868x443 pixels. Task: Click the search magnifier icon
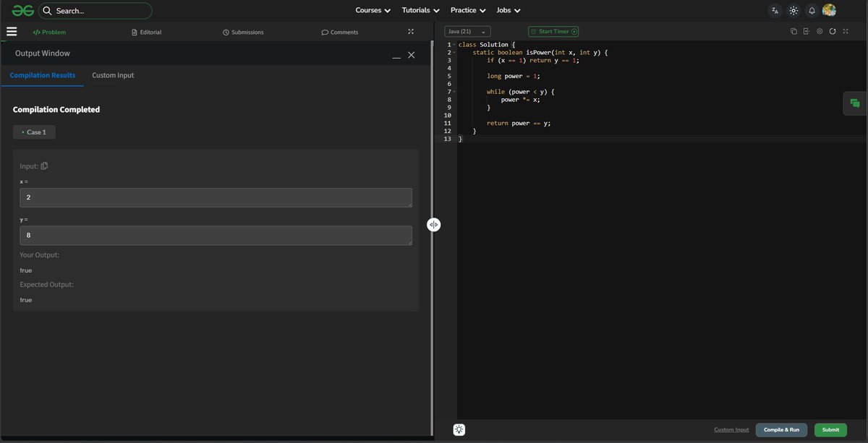tap(47, 11)
